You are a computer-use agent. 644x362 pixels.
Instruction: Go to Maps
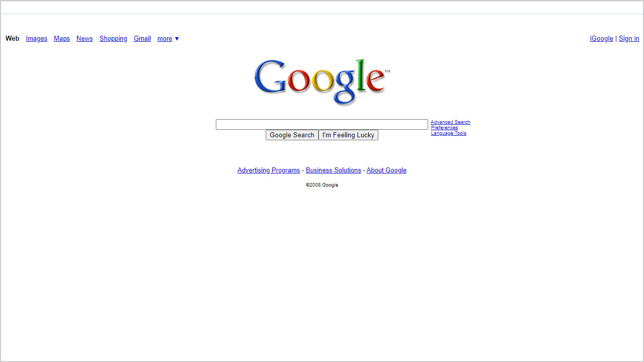[62, 39]
